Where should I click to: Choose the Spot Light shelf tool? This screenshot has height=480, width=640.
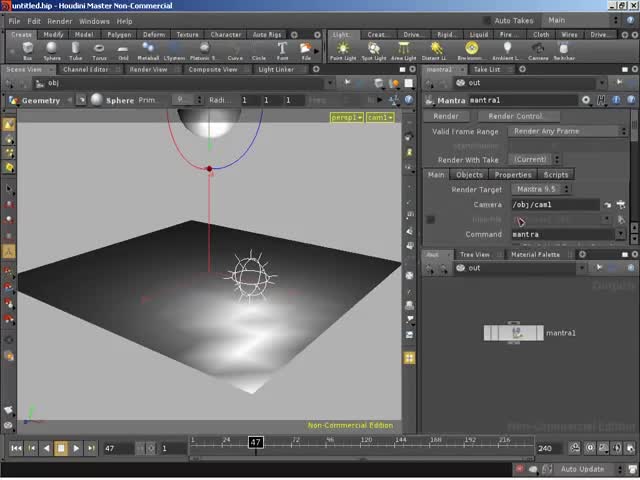[x=373, y=49]
